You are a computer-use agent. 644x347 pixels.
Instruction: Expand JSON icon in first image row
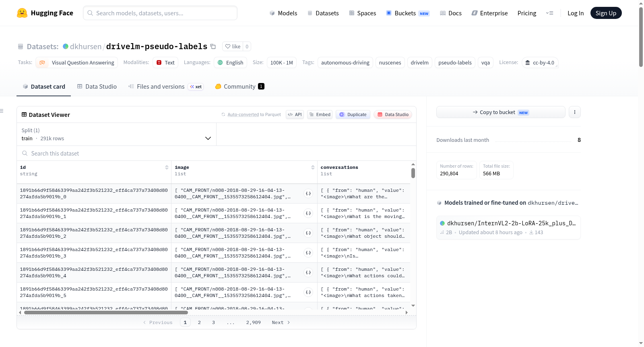coord(308,193)
